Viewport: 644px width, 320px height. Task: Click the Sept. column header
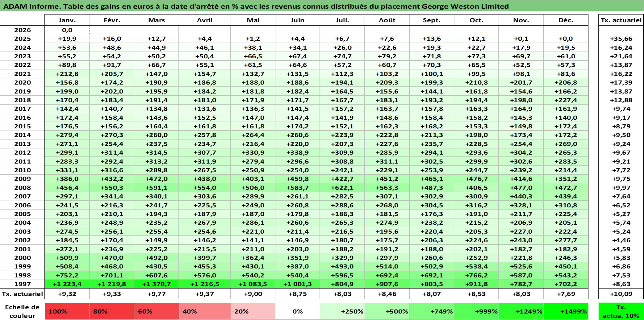pyautogui.click(x=432, y=20)
